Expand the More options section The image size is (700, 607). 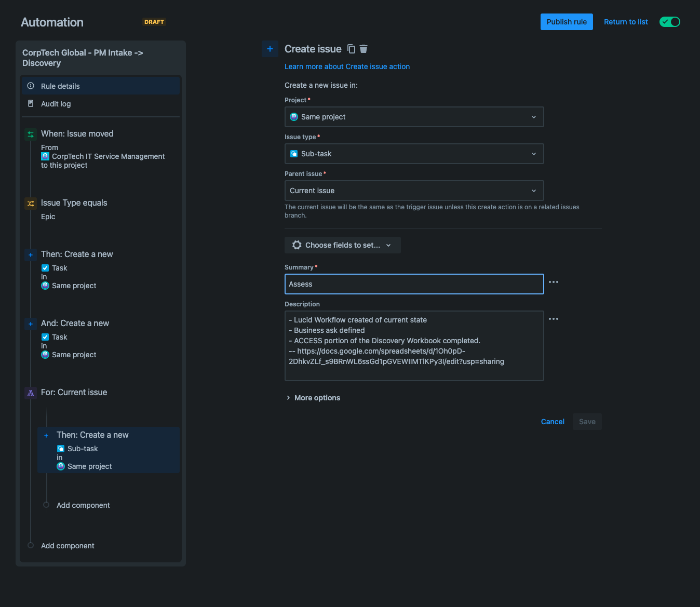pyautogui.click(x=314, y=397)
